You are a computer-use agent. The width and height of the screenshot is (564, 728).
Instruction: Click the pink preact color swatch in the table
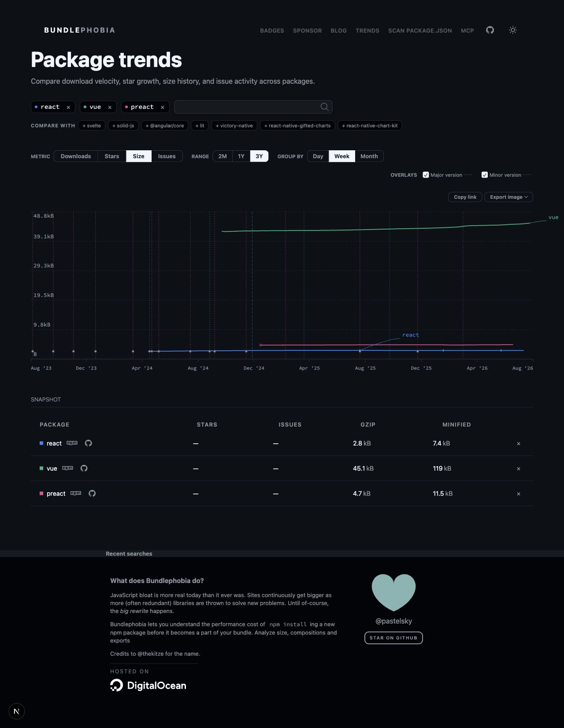41,494
